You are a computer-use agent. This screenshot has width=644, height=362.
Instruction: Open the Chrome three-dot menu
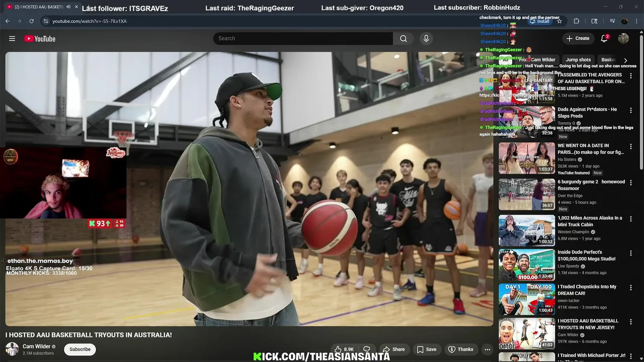(636, 21)
